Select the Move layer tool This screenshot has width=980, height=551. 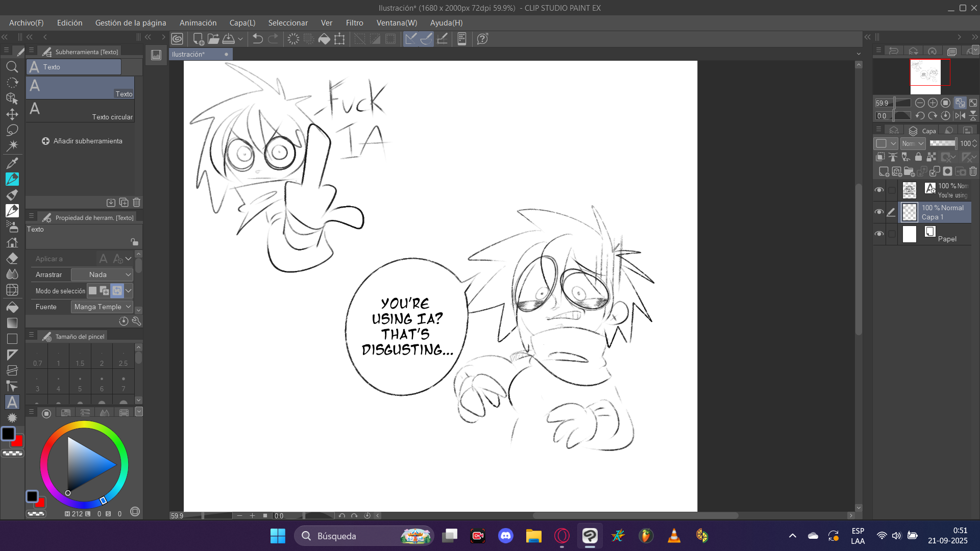point(12,114)
